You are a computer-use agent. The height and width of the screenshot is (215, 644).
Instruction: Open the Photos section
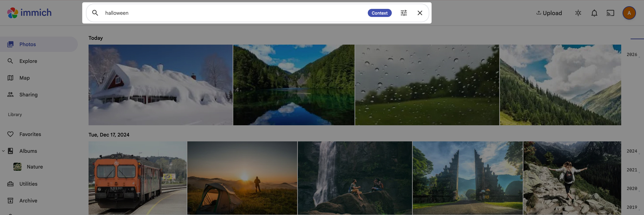point(28,44)
